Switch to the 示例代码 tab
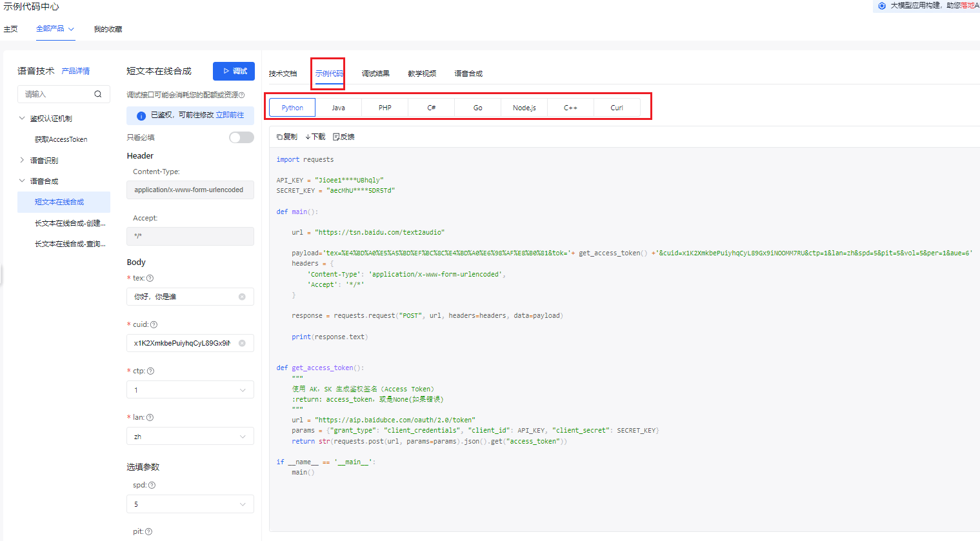Screen dimensions: 980x541 tap(329, 74)
